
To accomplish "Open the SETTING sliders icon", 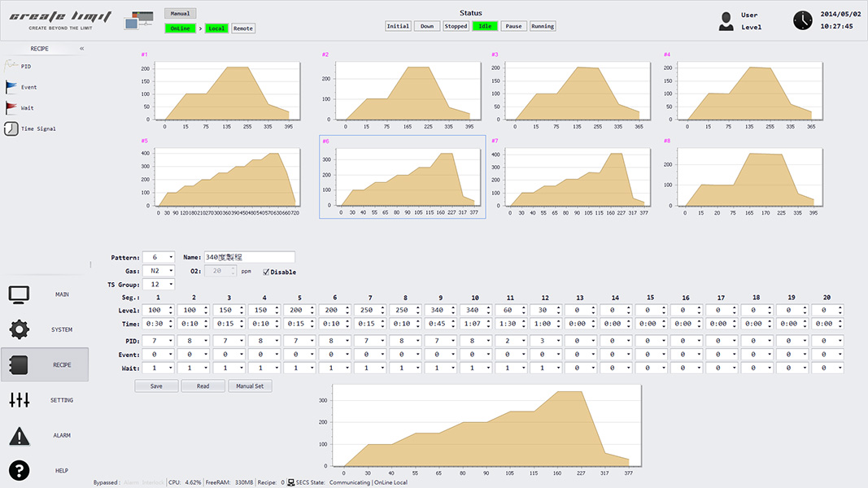I will click(19, 399).
